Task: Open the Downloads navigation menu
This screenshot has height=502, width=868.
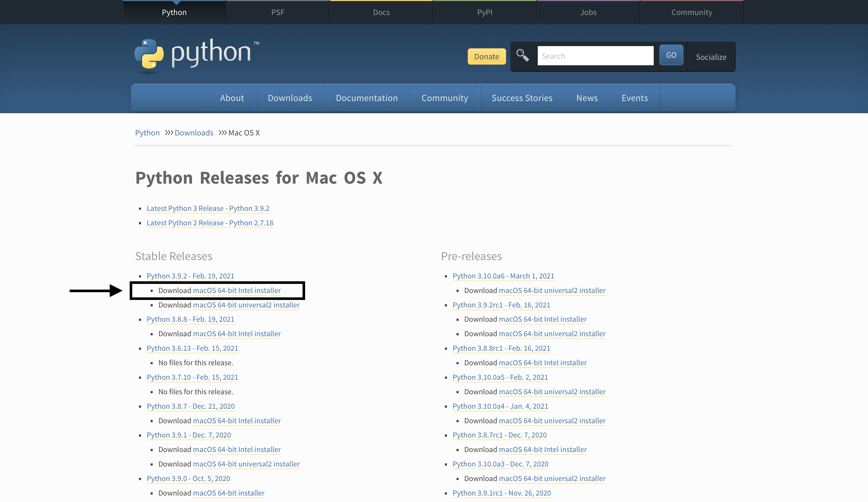Action: click(x=290, y=98)
